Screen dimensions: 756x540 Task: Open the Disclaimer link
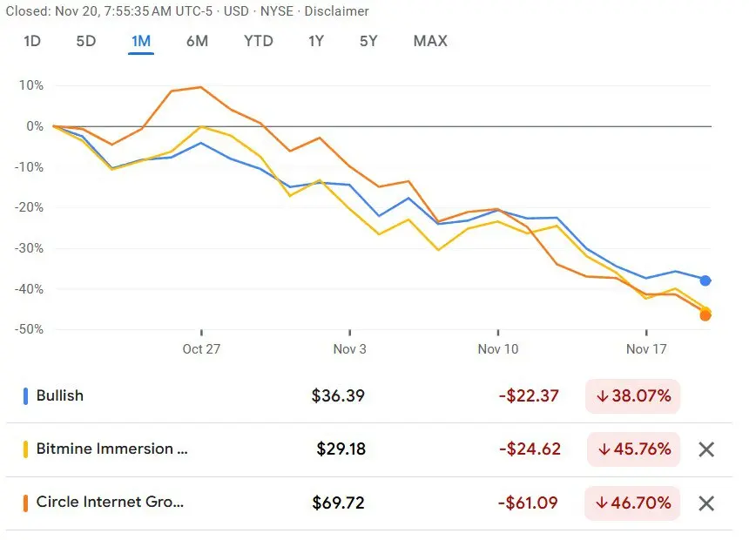click(336, 11)
